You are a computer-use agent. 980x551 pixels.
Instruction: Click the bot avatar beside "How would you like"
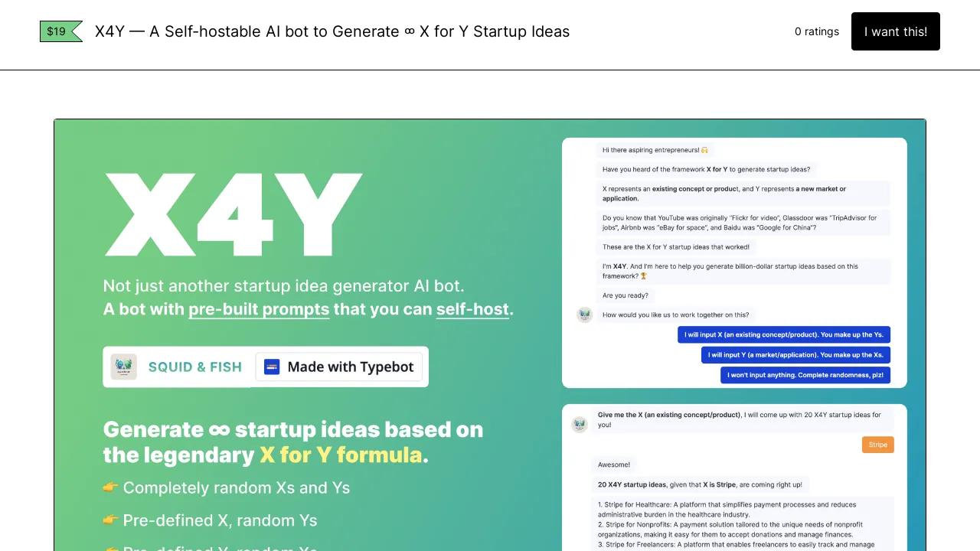pos(585,315)
